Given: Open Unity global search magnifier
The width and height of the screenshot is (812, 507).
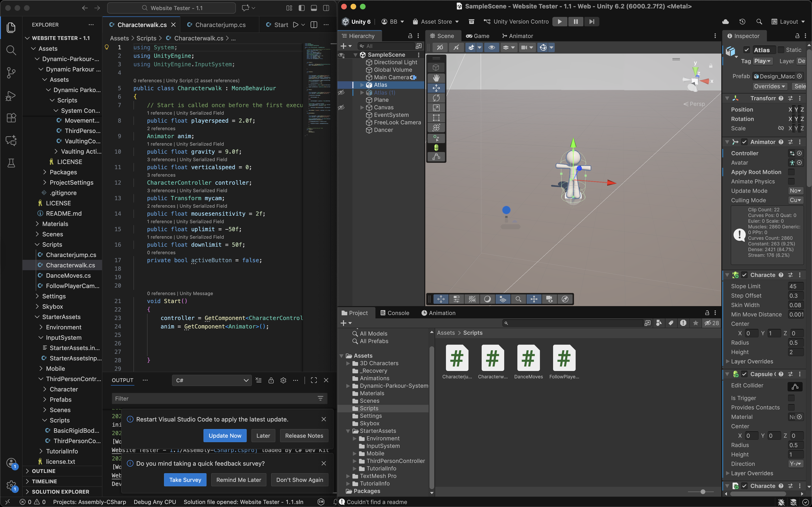Looking at the screenshot, I should click(x=759, y=21).
